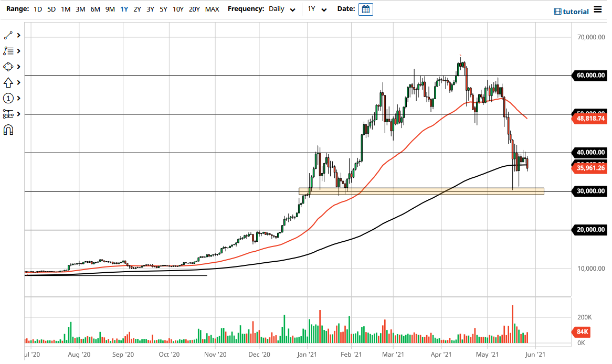Image resolution: width=612 pixels, height=364 pixels.
Task: Select the numbered callout annotation tool
Action: click(x=8, y=98)
